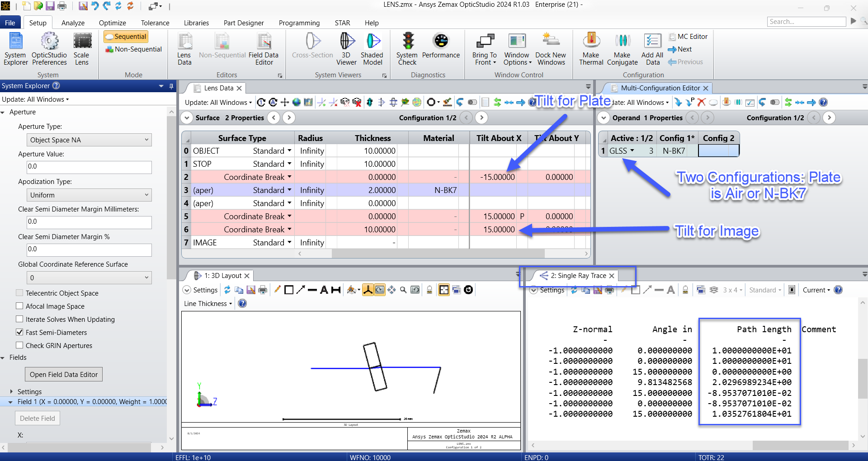Open the Aperture Type dropdown

coord(89,140)
